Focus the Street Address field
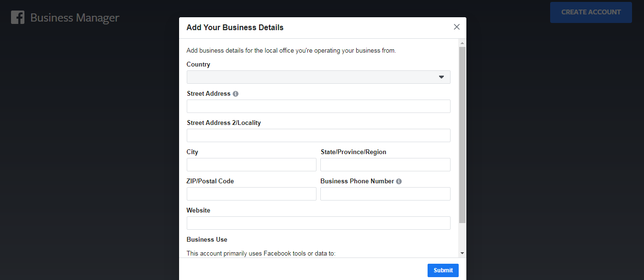Image resolution: width=644 pixels, height=280 pixels. pos(318,106)
